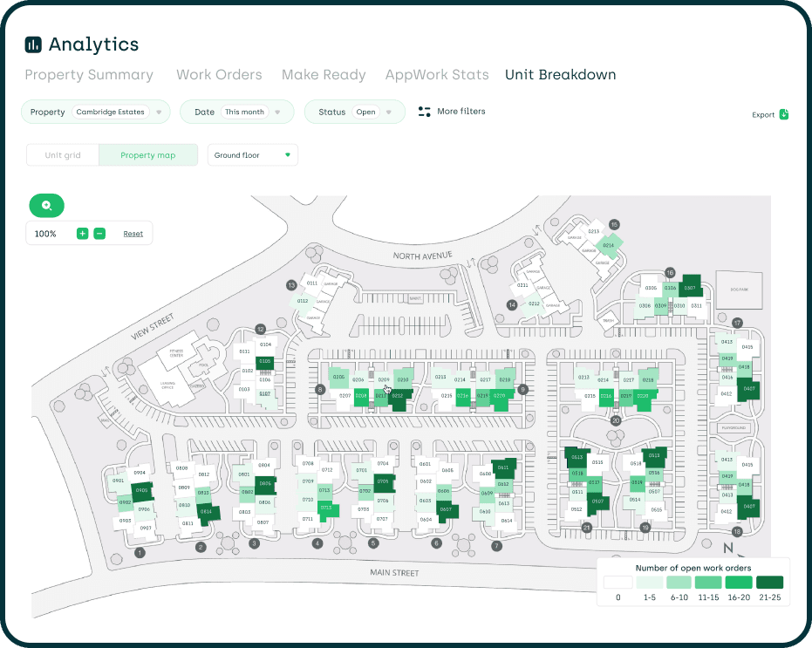Click the Export label
Screen dimensions: 812x648
click(761, 114)
